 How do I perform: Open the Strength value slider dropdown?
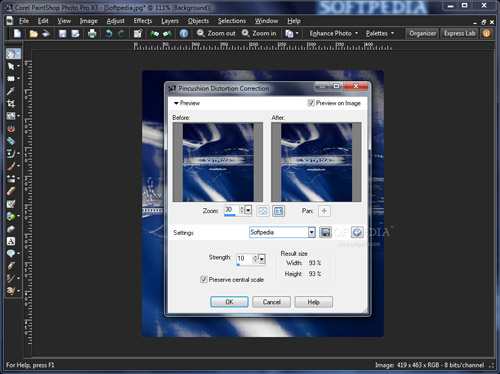(x=262, y=259)
